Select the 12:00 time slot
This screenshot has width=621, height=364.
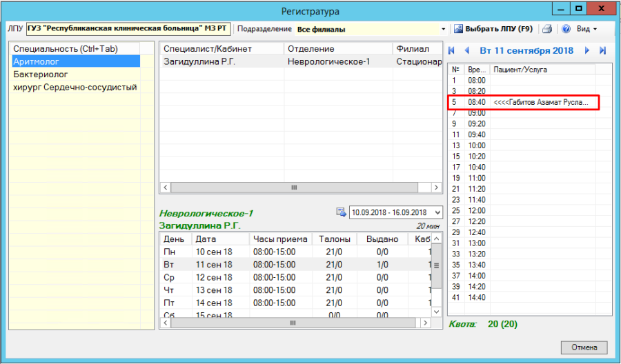click(530, 210)
